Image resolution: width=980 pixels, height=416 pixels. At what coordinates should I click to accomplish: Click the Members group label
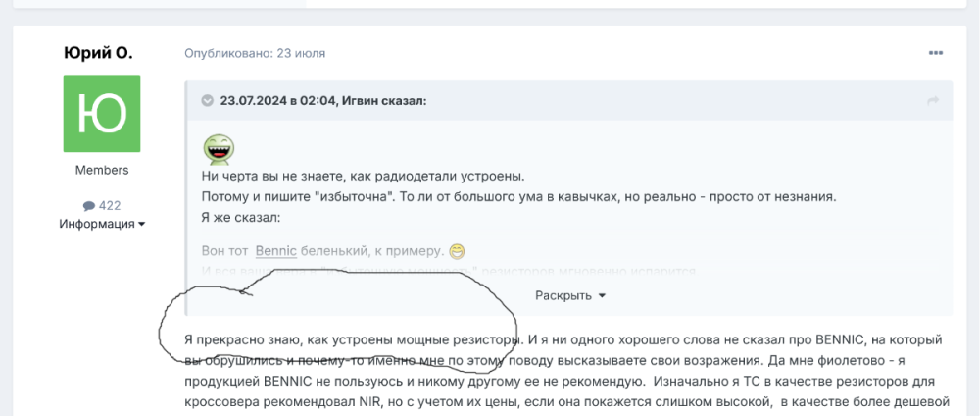(102, 171)
